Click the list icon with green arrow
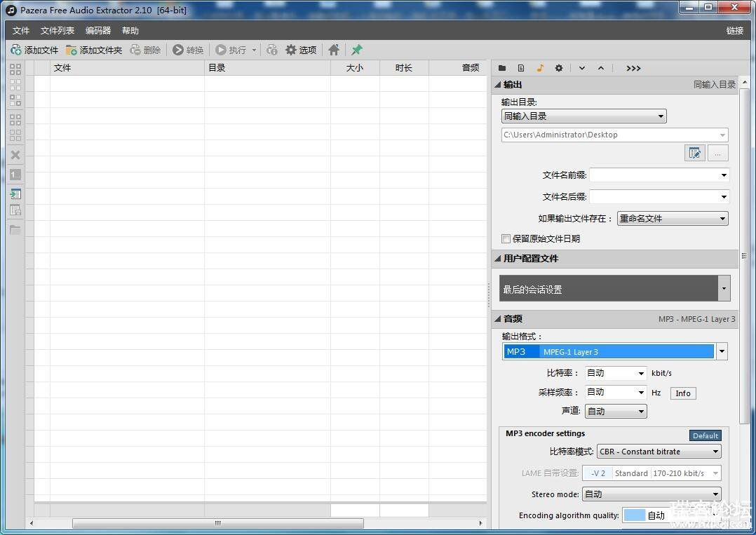The image size is (756, 535). point(15,194)
